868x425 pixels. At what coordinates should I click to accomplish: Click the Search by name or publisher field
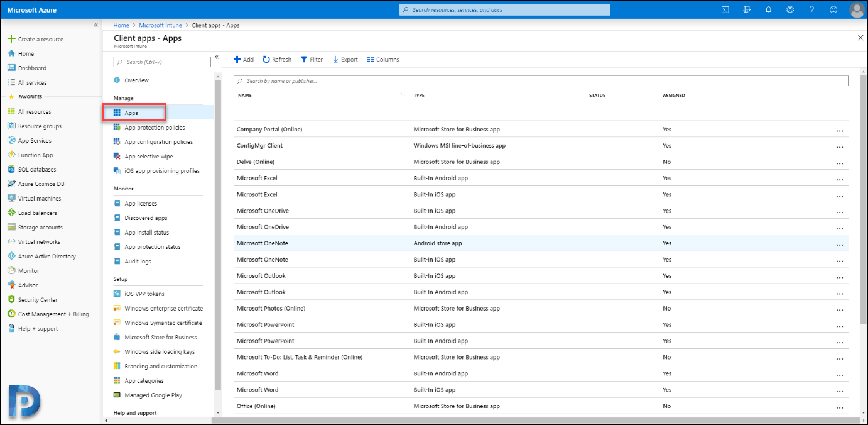[541, 81]
